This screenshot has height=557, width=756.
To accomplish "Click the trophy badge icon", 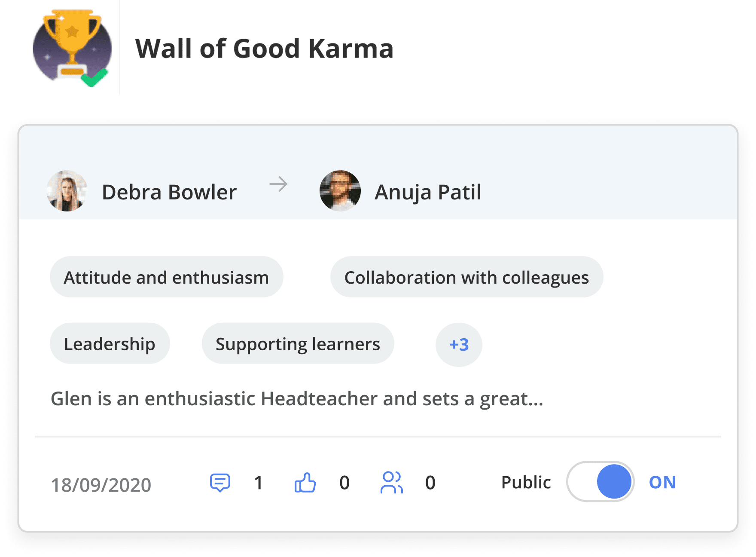I will click(x=72, y=48).
